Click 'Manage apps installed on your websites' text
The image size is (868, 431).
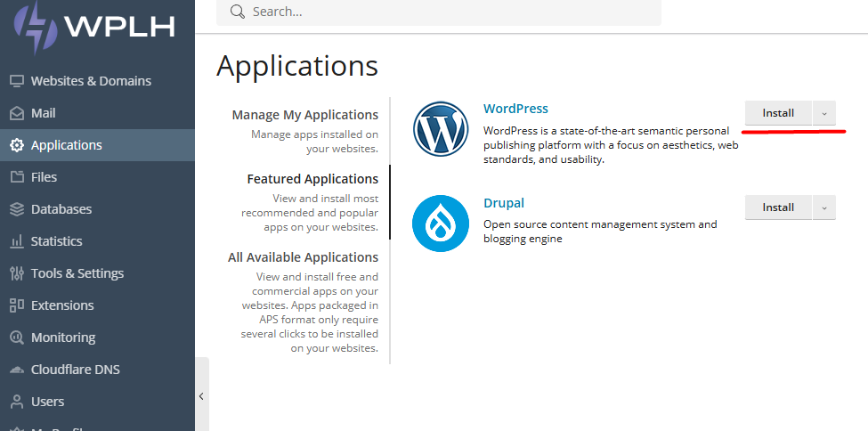314,142
